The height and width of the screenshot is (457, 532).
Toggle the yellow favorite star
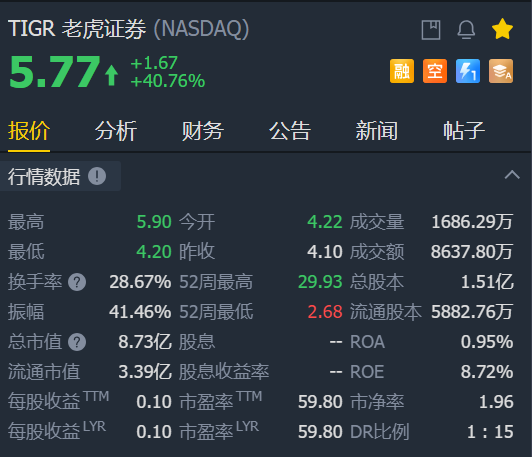click(502, 29)
